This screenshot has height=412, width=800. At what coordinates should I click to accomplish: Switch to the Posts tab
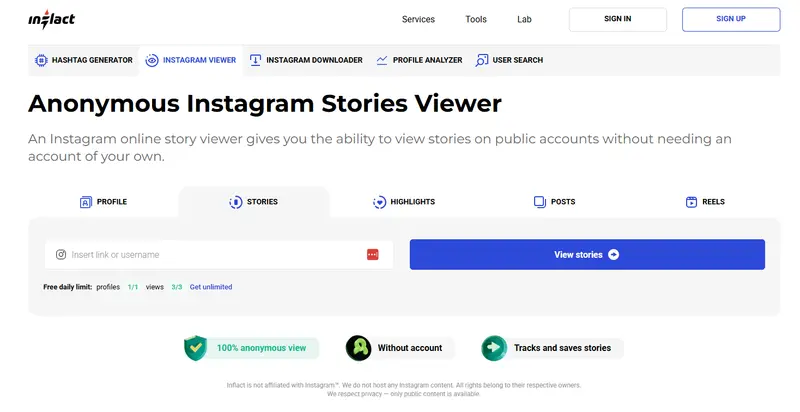554,202
